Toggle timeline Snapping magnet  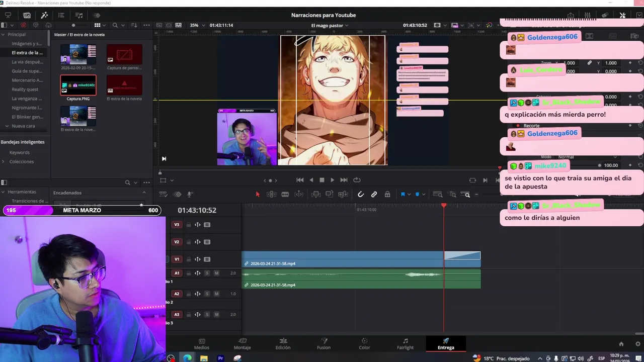[x=361, y=195]
